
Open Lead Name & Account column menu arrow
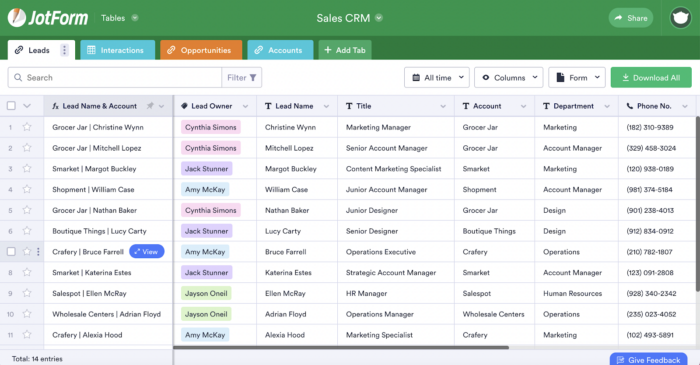[x=162, y=106]
